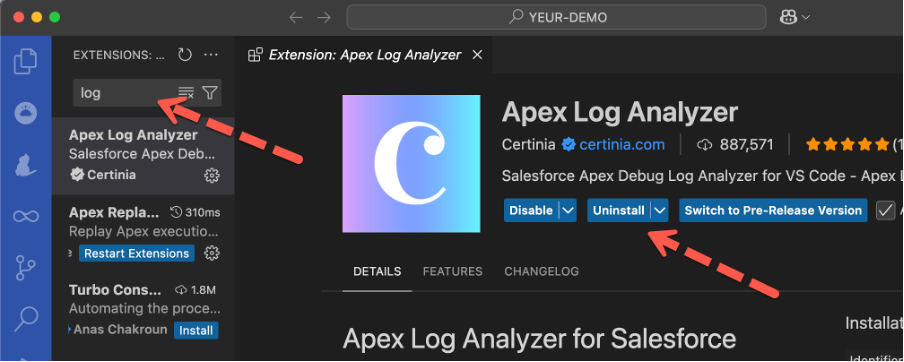
Task: Switch to Pre-Release Version
Action: coord(773,211)
